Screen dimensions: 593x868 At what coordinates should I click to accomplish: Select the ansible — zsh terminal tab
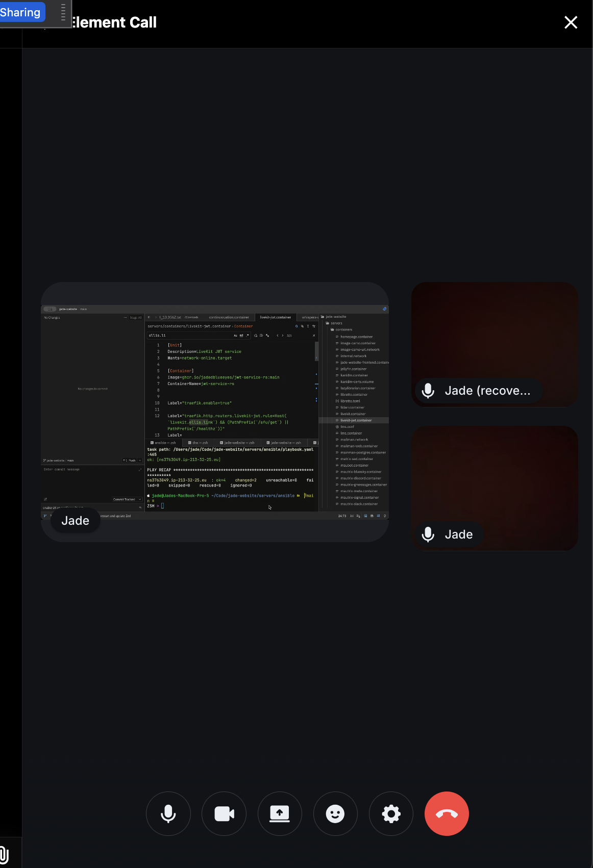[x=164, y=443]
